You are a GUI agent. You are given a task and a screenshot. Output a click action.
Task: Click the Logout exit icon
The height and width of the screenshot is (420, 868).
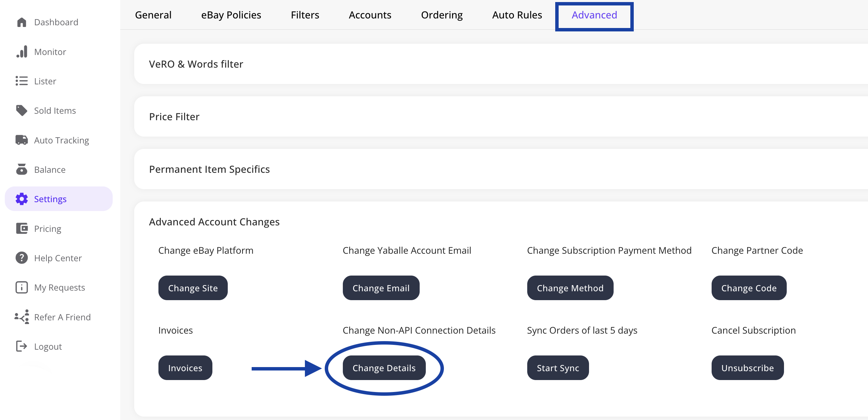[22, 346]
